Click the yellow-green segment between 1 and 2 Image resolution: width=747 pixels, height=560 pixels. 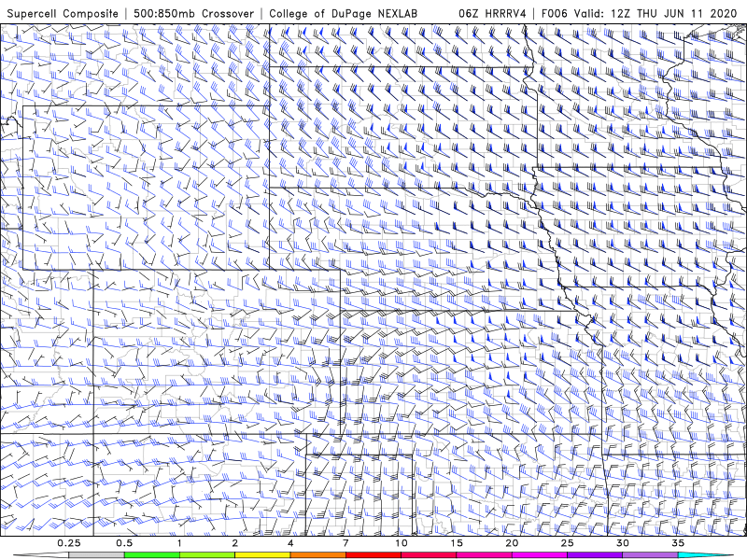207,555
